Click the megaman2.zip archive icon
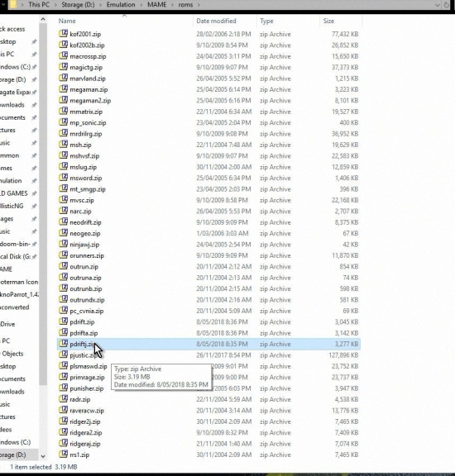 (x=63, y=100)
